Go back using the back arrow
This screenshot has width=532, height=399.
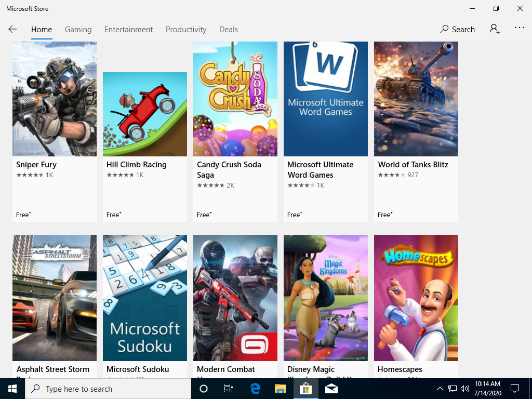point(12,29)
